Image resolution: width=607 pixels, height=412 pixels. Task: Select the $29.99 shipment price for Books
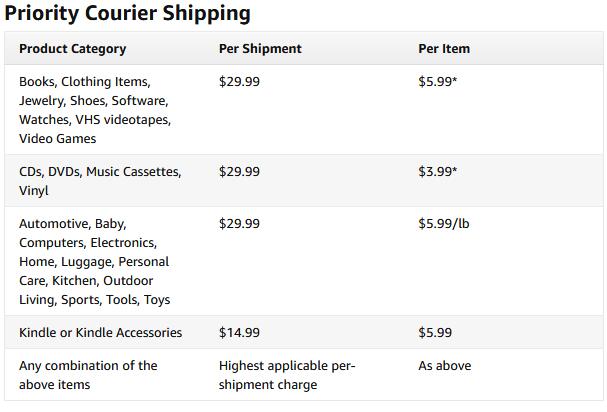(239, 82)
